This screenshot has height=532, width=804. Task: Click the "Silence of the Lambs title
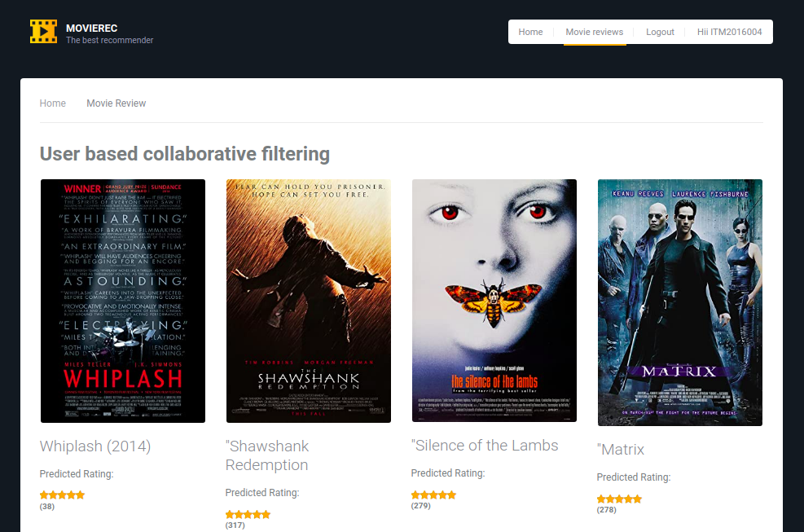[485, 446]
